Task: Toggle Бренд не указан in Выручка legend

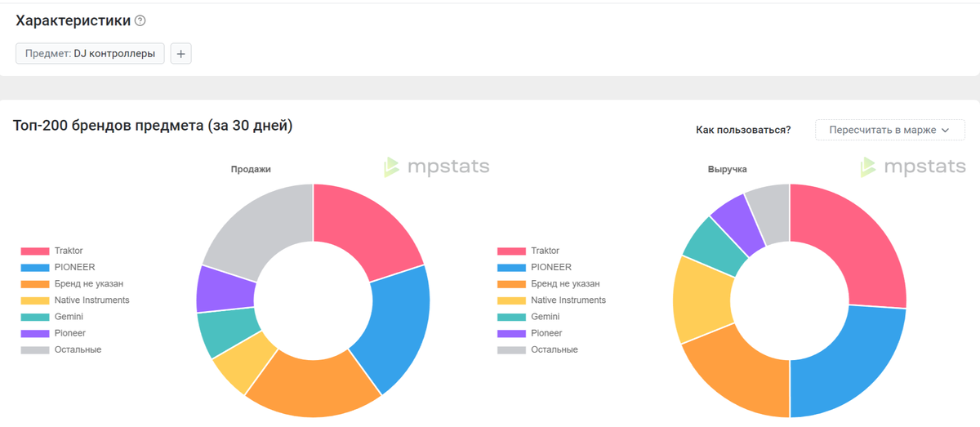Action: [548, 283]
